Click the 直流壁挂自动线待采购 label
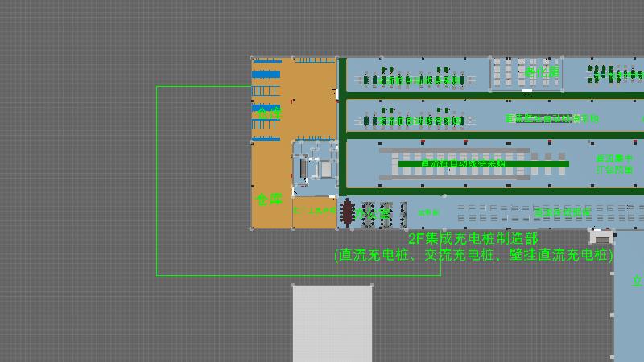The height and width of the screenshot is (362, 644). pos(551,118)
